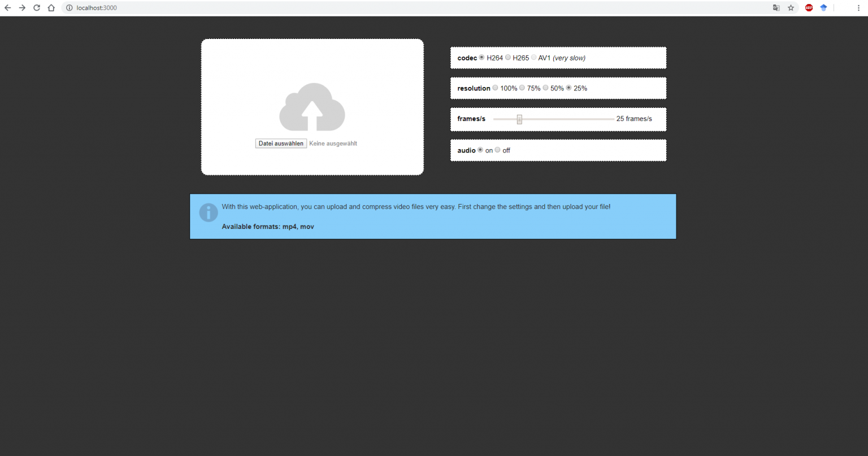Set resolution to 25%
Viewport: 868px width, 456px height.
click(568, 88)
